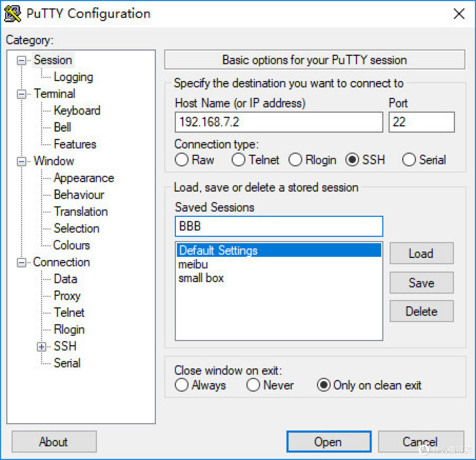Click the Saved Sessions name field

(279, 226)
